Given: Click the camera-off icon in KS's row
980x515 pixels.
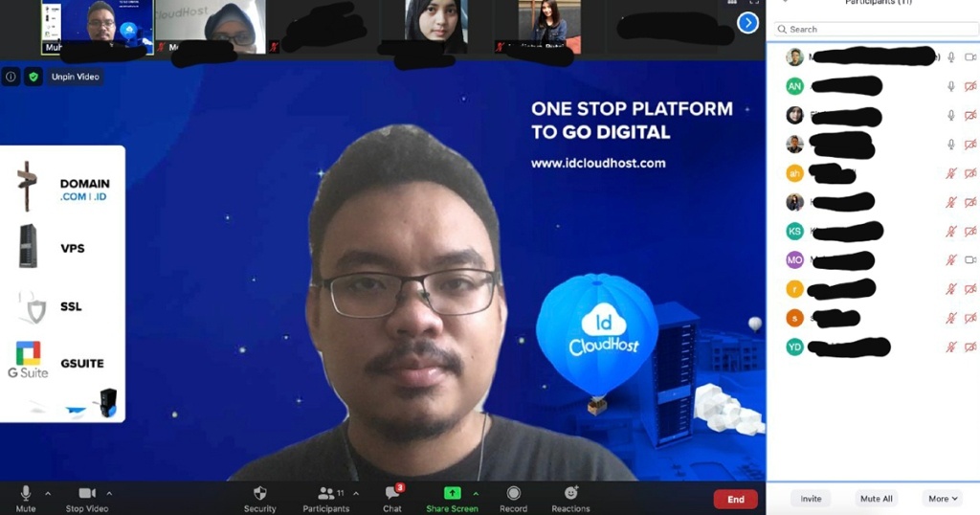Looking at the screenshot, I should [x=970, y=232].
